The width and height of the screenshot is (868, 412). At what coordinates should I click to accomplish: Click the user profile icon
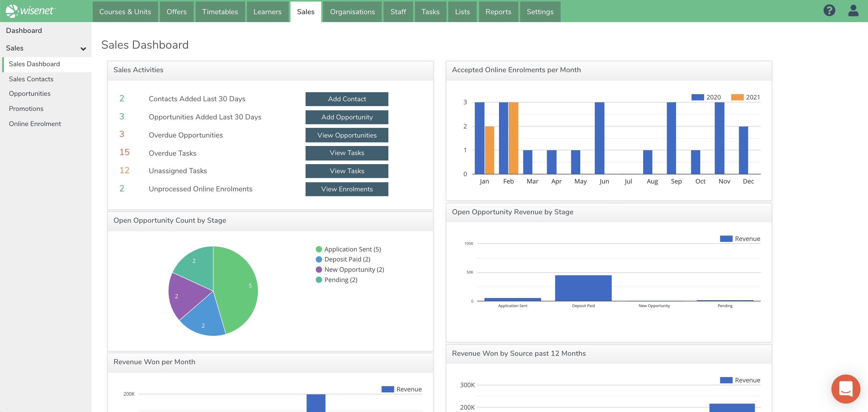853,11
